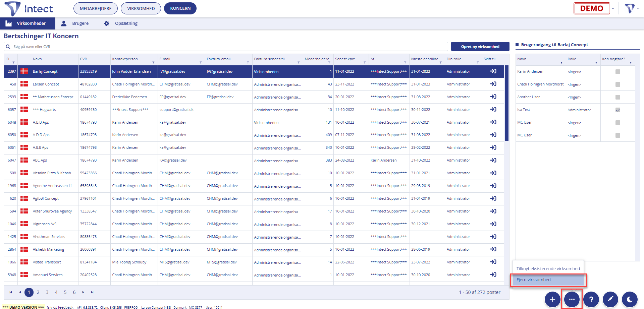Click Kan bogføre? column header
The width and height of the screenshot is (644, 309).
tap(613, 59)
